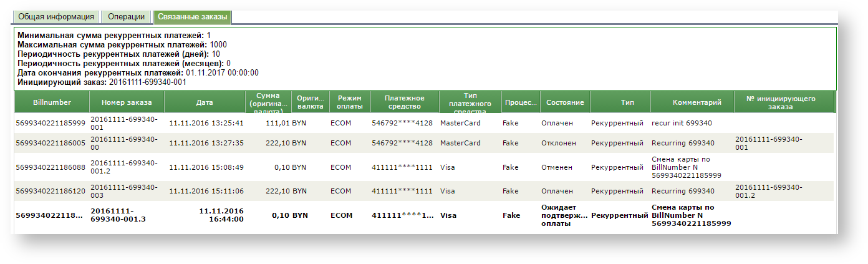Sort table by Дата column header

click(x=205, y=102)
